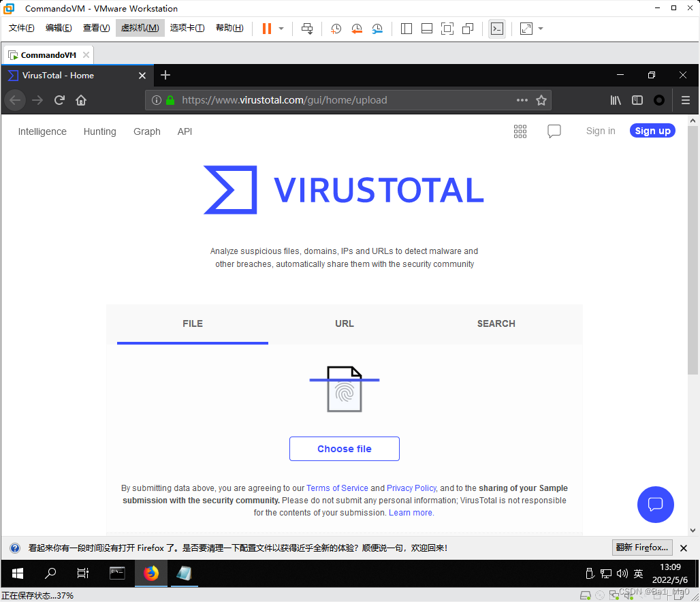The height and width of the screenshot is (602, 700).
Task: Open the Firefox hamburger menu
Action: pyautogui.click(x=686, y=100)
